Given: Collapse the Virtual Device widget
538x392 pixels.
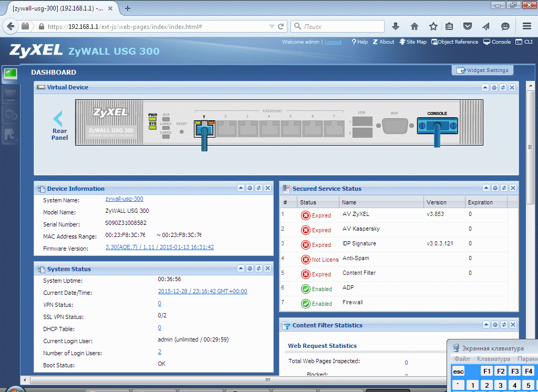Looking at the screenshot, I should (485, 88).
